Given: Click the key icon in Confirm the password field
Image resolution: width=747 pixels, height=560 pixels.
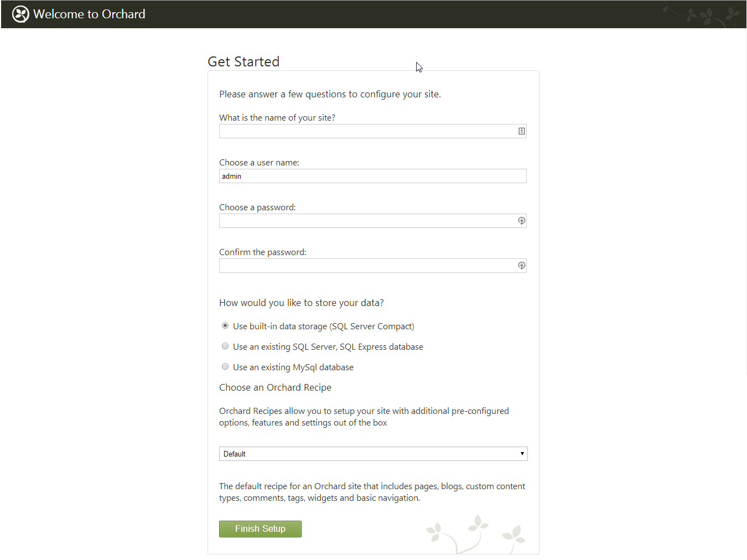Looking at the screenshot, I should pos(521,266).
